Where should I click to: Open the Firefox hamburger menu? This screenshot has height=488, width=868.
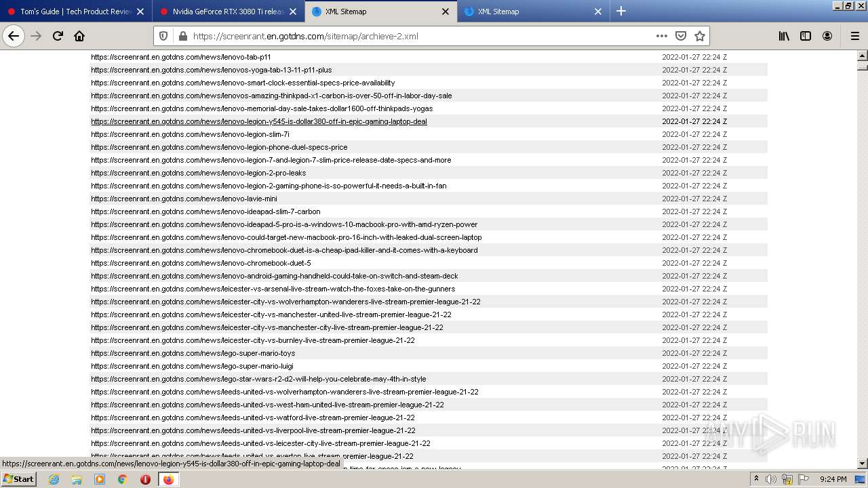pos(854,36)
